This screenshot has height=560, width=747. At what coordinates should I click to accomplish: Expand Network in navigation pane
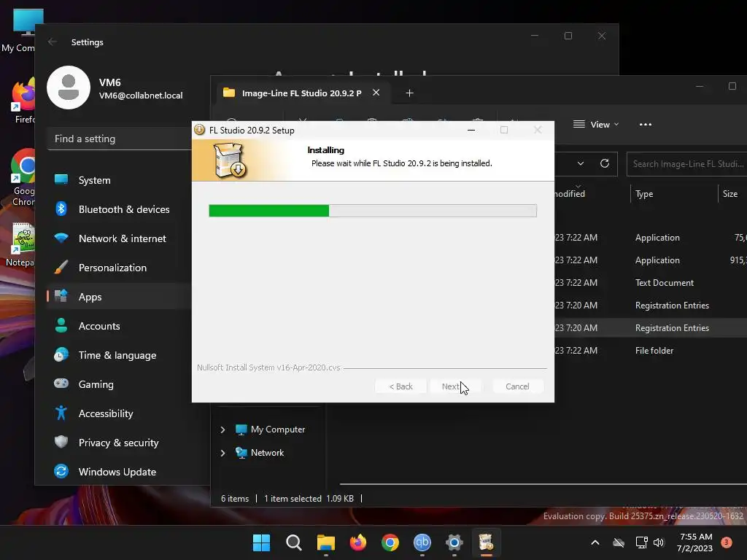coord(222,453)
